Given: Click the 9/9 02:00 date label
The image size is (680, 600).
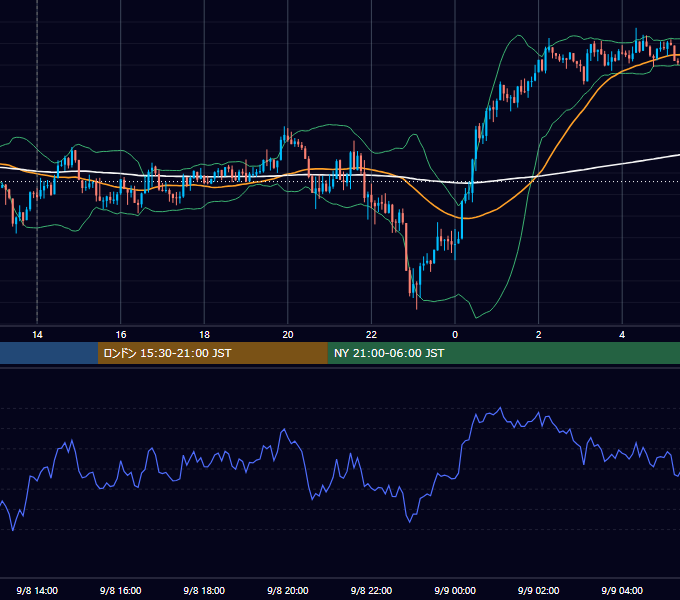Looking at the screenshot, I should [x=539, y=590].
